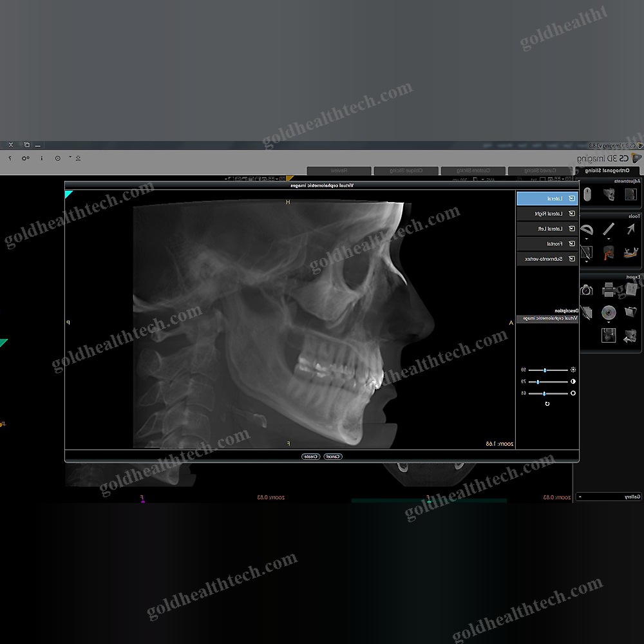This screenshot has width=644, height=644.
Task: Open dropdown arrow beside download icon
Action: tap(70, 156)
